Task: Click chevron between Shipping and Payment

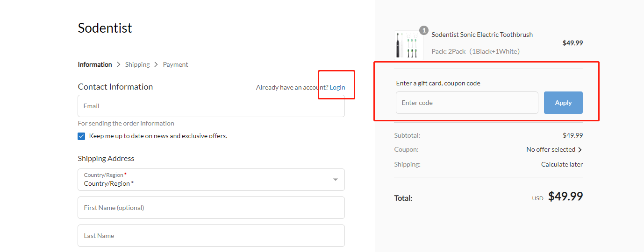Action: [x=156, y=64]
